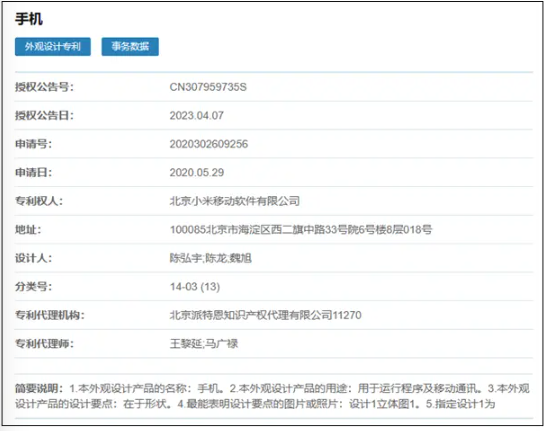This screenshot has height=431, width=548.
Task: Select the grant date 2023.04.07
Action: 196,116
